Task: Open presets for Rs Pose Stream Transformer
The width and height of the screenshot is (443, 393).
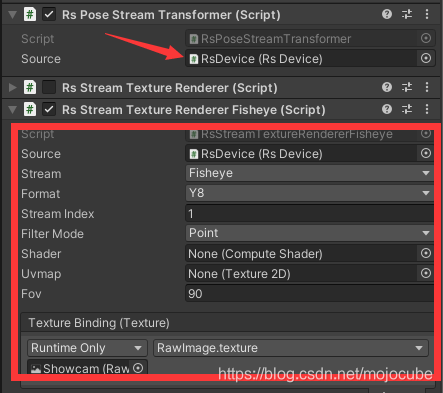Action: [407, 14]
